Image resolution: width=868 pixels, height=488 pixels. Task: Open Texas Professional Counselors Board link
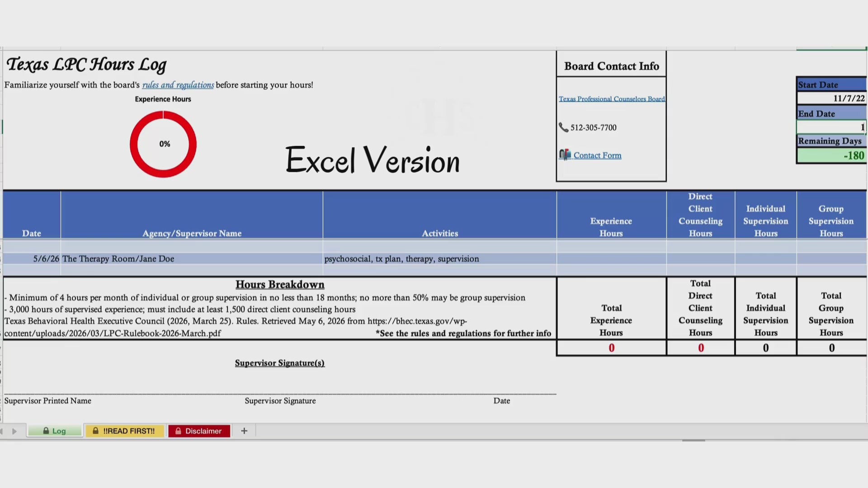(612, 99)
